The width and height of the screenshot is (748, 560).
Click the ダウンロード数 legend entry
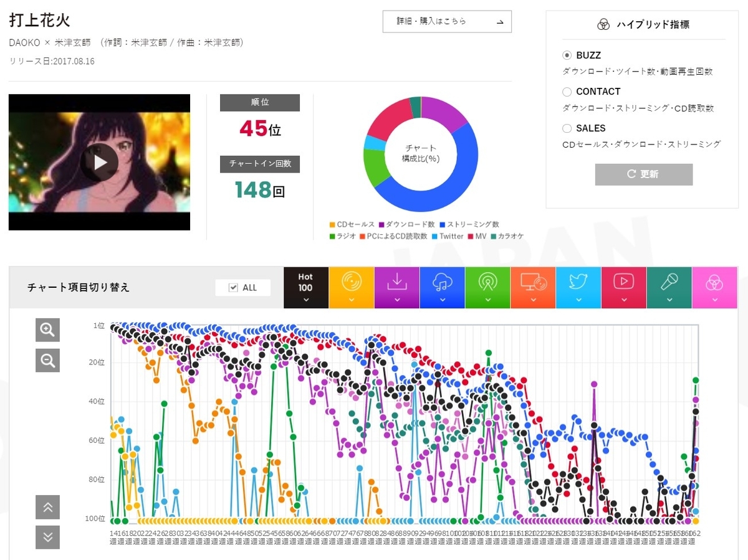408,224
